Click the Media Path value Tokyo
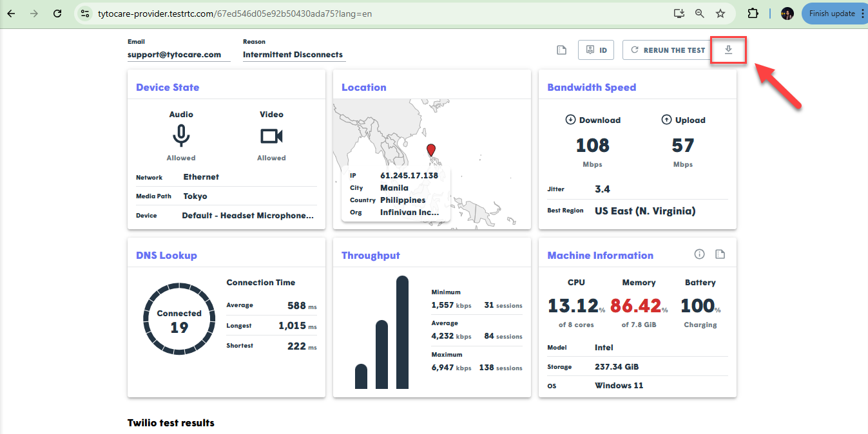868x434 pixels. coord(195,196)
